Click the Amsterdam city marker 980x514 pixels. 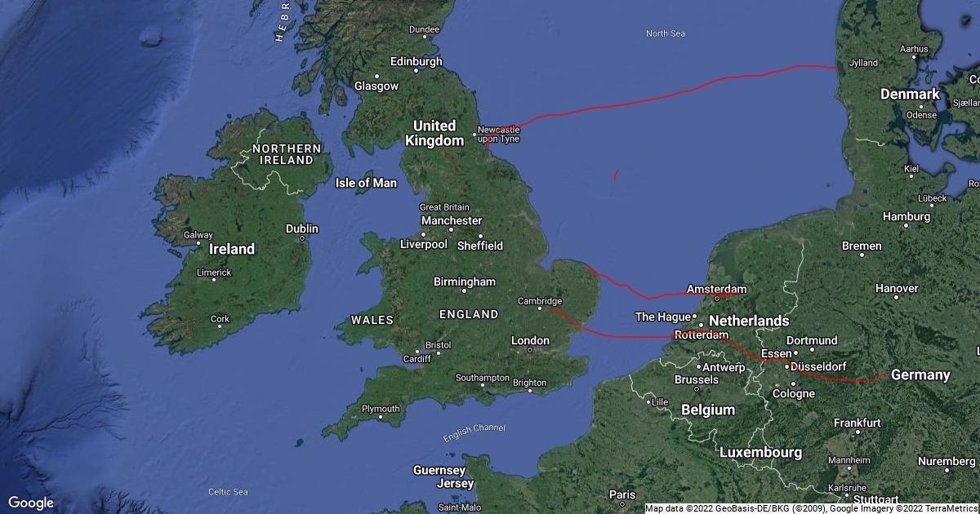coord(718,298)
